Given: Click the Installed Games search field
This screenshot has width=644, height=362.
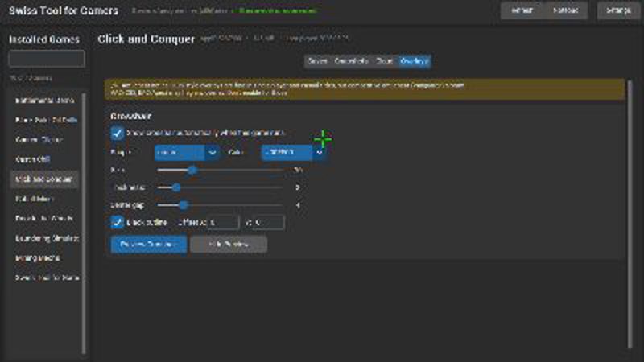Looking at the screenshot, I should coord(47,59).
